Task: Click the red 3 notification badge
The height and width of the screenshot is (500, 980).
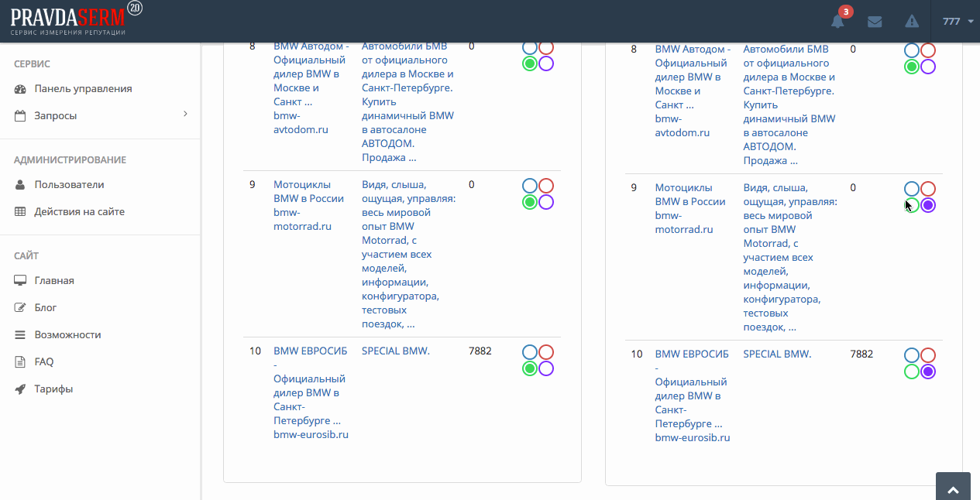Action: tap(846, 12)
